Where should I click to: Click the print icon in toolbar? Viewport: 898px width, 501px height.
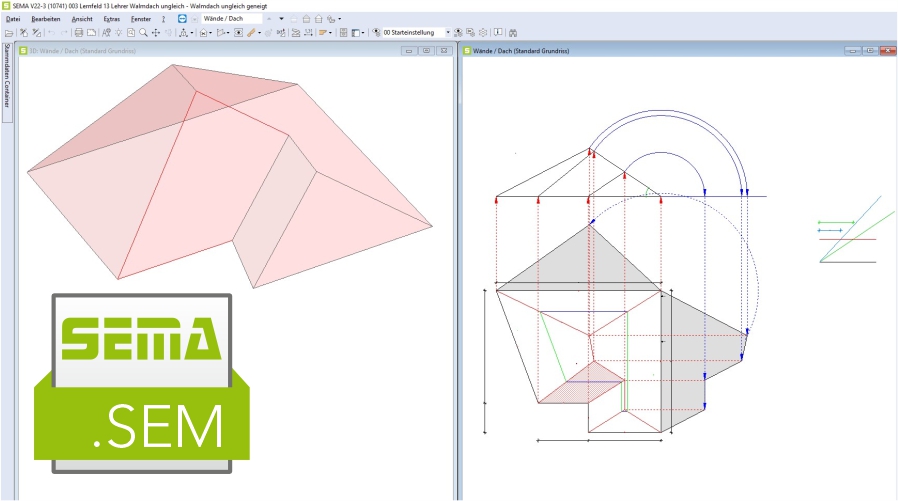pos(78,33)
